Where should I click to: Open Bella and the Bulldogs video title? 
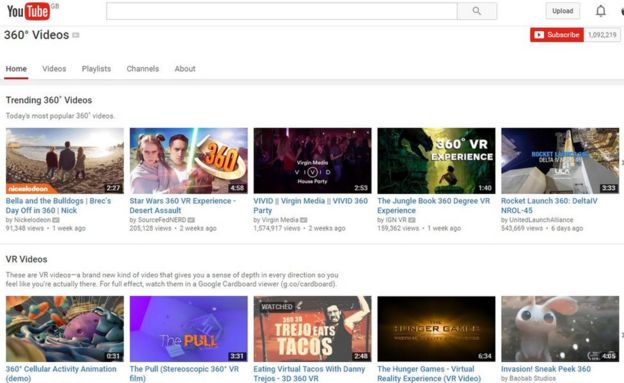tap(58, 205)
